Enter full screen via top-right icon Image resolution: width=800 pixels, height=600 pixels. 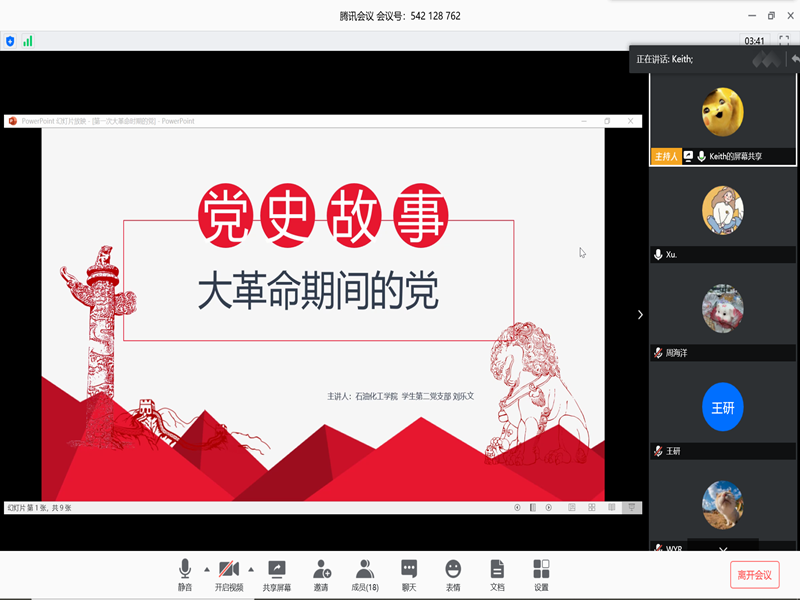coord(784,41)
